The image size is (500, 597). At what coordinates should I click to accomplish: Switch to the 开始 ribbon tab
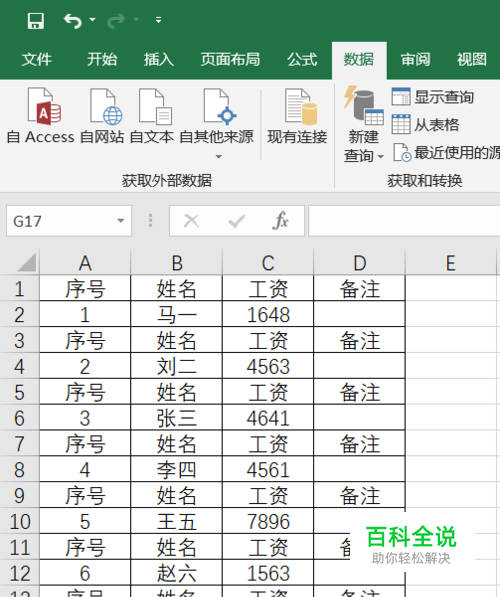click(102, 59)
